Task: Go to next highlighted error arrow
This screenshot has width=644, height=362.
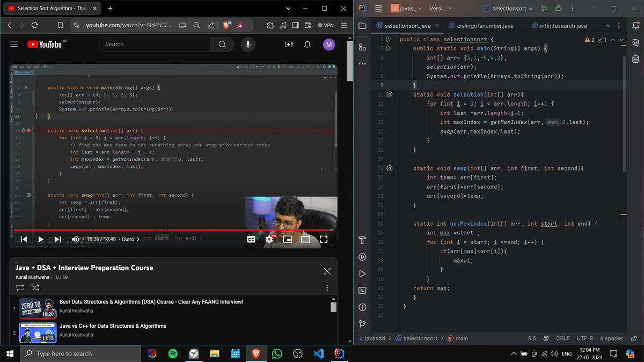Action: (622, 40)
